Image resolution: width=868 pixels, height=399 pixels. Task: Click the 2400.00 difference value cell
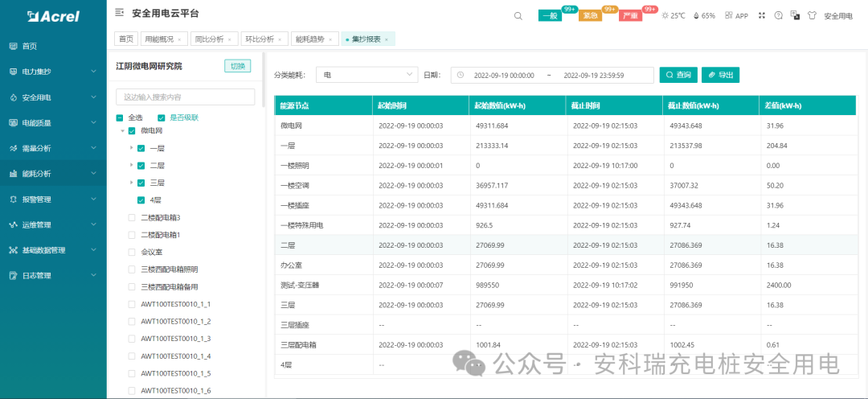(x=780, y=285)
